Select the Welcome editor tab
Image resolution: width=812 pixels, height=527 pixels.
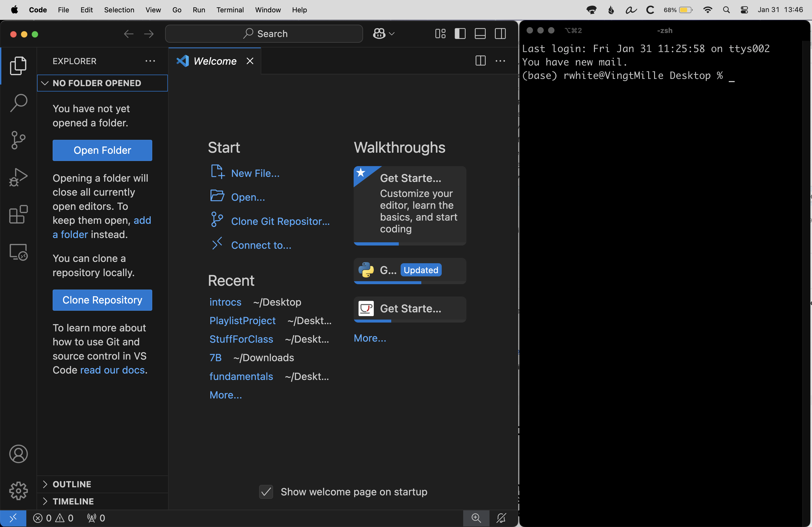(215, 61)
